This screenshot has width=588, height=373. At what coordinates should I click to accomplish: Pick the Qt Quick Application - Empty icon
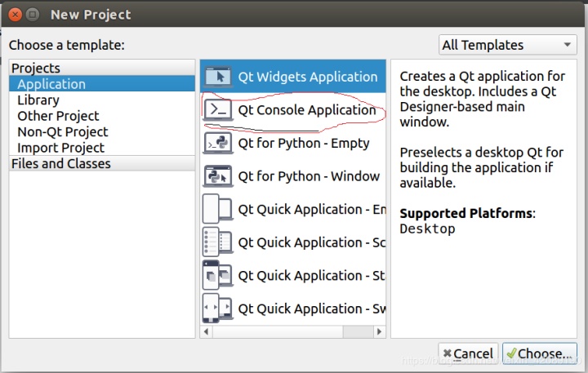pyautogui.click(x=217, y=209)
